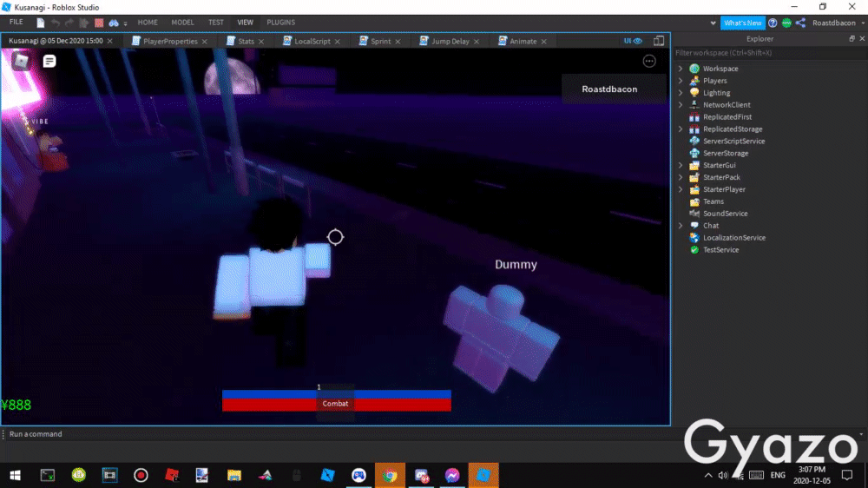The width and height of the screenshot is (868, 488).
Task: Expand the Lighting tree node
Action: [x=681, y=93]
